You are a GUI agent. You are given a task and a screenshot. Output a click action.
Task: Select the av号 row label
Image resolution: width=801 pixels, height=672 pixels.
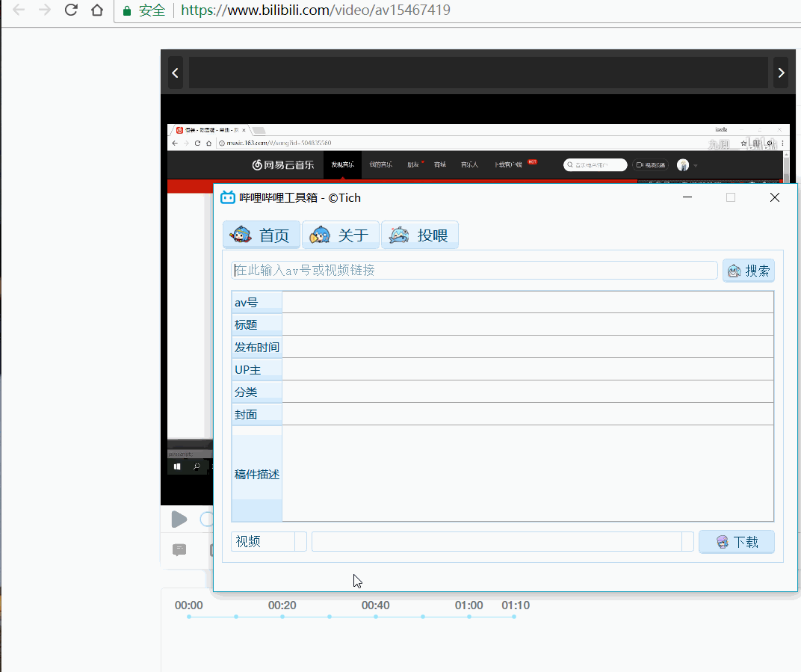point(256,302)
